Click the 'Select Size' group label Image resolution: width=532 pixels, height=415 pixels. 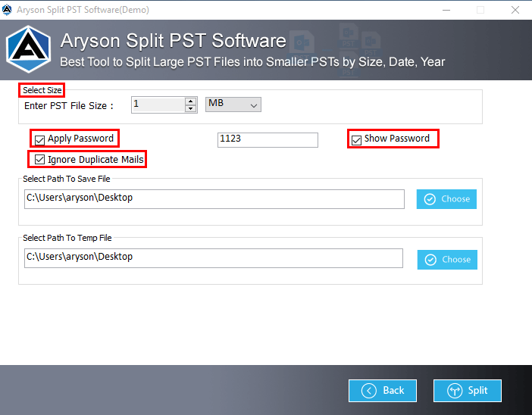click(42, 90)
